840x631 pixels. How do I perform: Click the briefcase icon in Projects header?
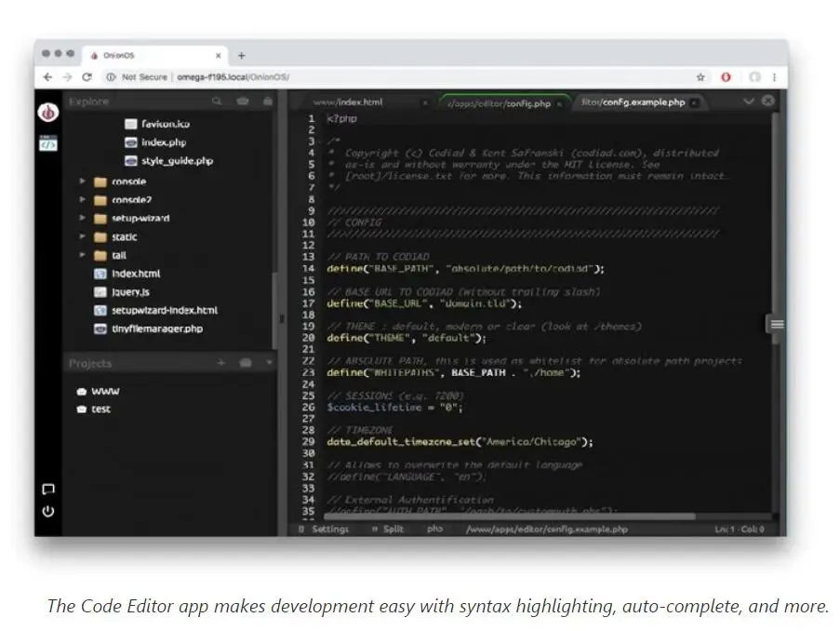point(246,363)
